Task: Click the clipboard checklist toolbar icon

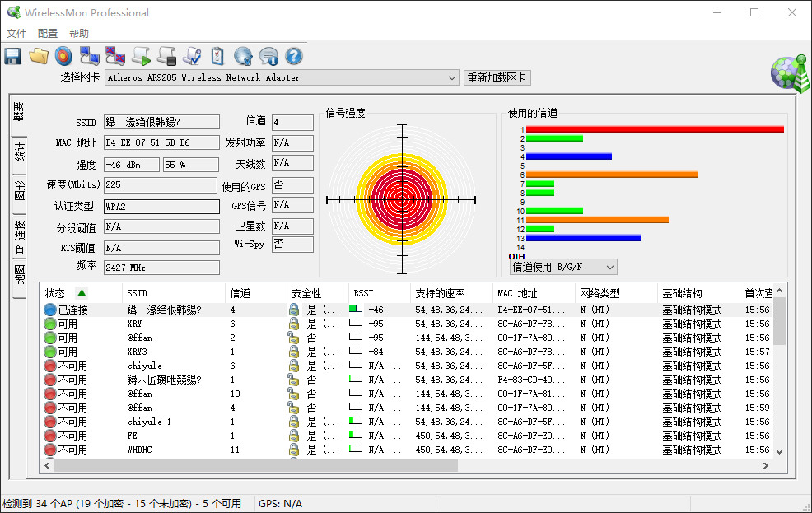Action: coord(217,56)
